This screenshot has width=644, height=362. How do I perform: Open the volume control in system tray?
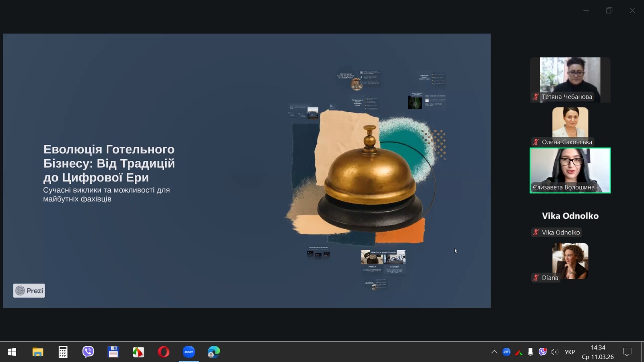[x=555, y=352]
